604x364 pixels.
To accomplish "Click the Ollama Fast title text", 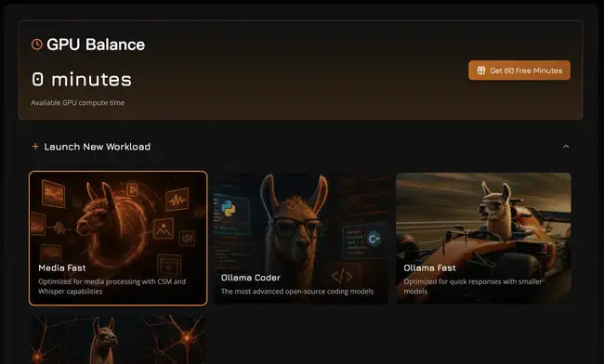I will tap(429, 267).
